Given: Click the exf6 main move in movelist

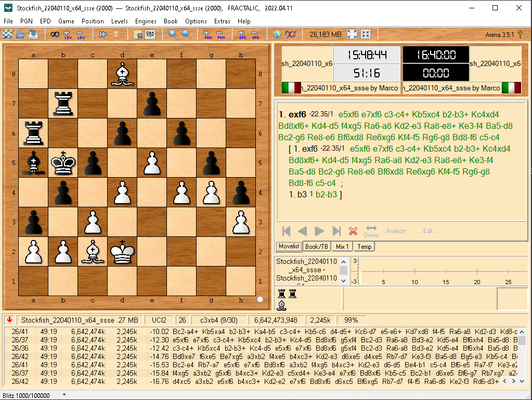Looking at the screenshot, I should tap(297, 114).
